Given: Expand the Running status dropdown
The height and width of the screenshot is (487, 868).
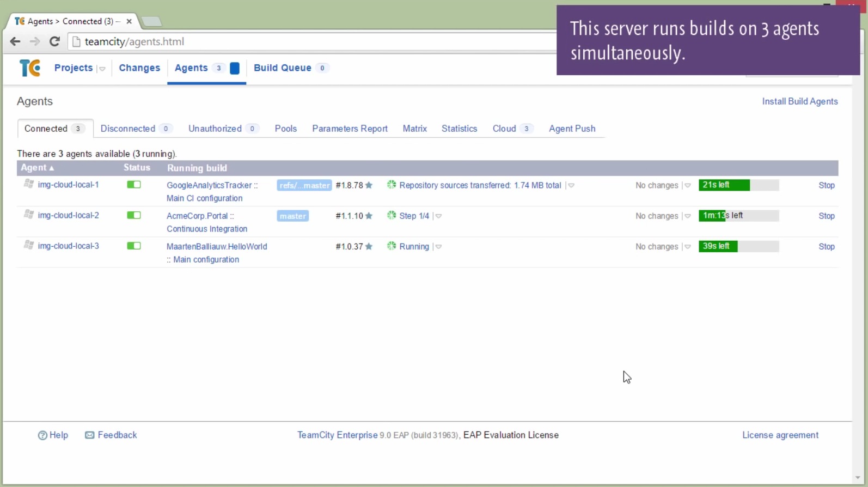Looking at the screenshot, I should pos(438,247).
